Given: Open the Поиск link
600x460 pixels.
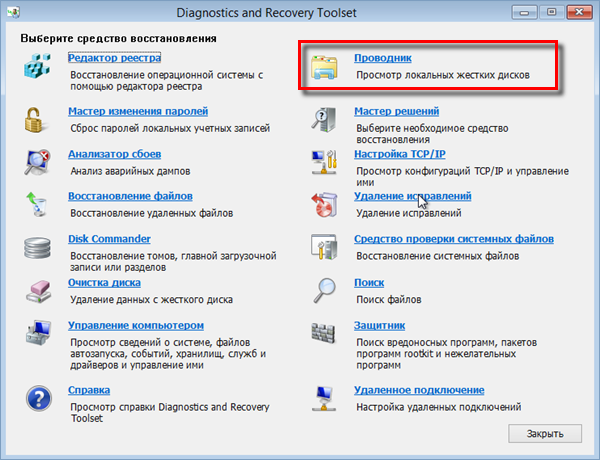Looking at the screenshot, I should click(369, 283).
